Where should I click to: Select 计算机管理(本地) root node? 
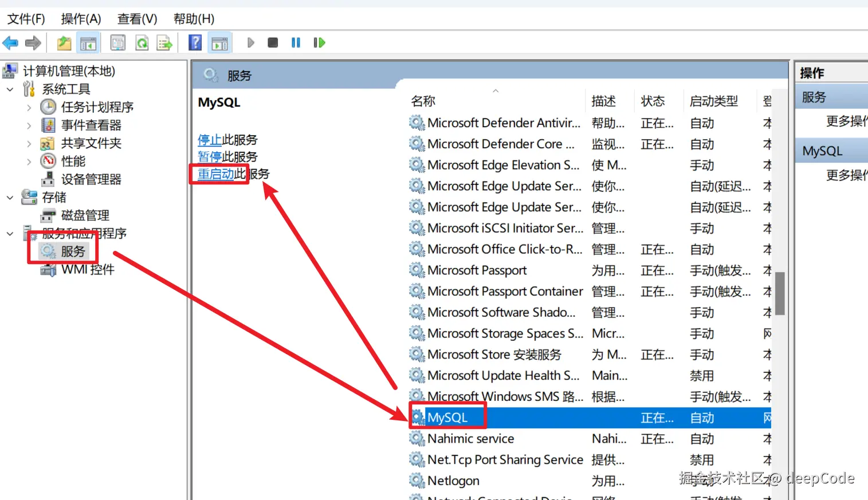click(x=69, y=71)
